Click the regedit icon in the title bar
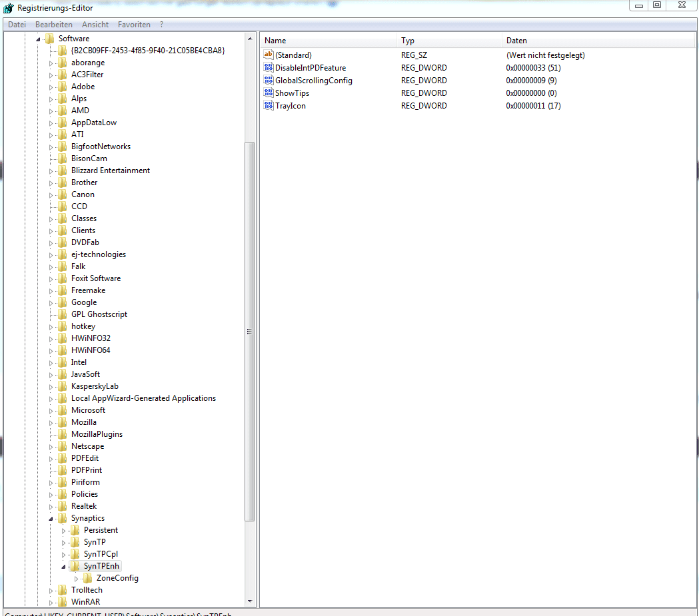This screenshot has height=616, width=699. tap(8, 7)
